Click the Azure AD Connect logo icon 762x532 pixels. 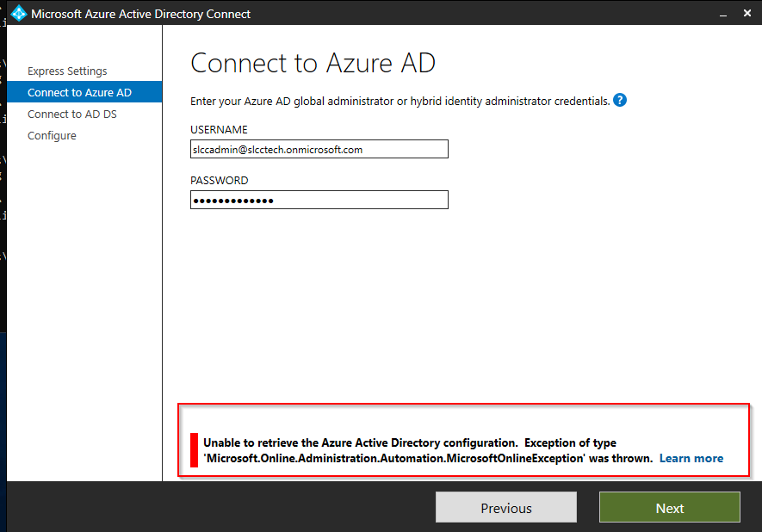click(18, 13)
